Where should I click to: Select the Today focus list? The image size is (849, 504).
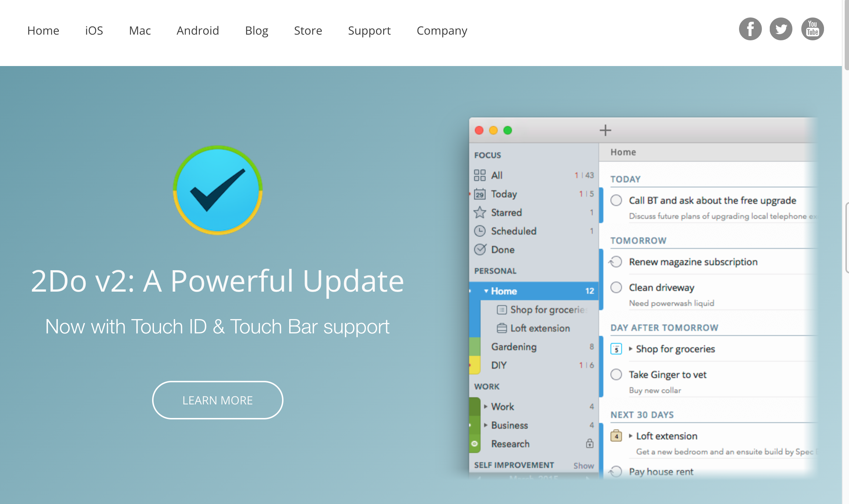coord(534,194)
